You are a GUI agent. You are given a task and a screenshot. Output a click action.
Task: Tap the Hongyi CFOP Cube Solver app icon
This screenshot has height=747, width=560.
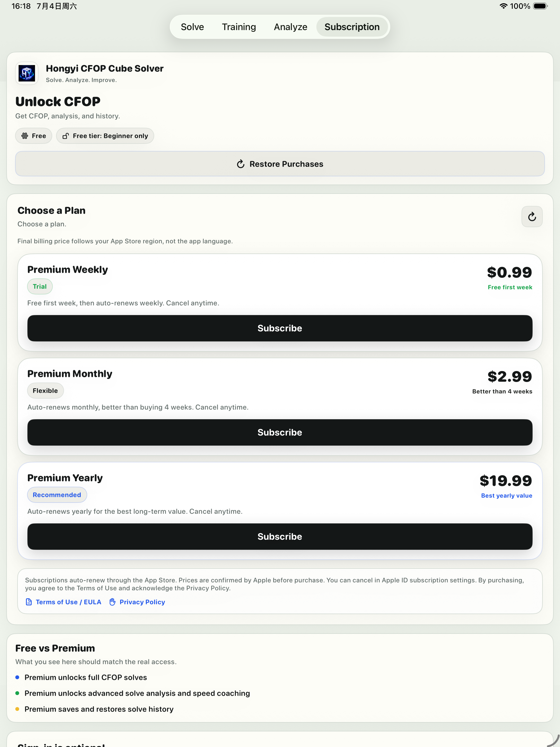27,73
